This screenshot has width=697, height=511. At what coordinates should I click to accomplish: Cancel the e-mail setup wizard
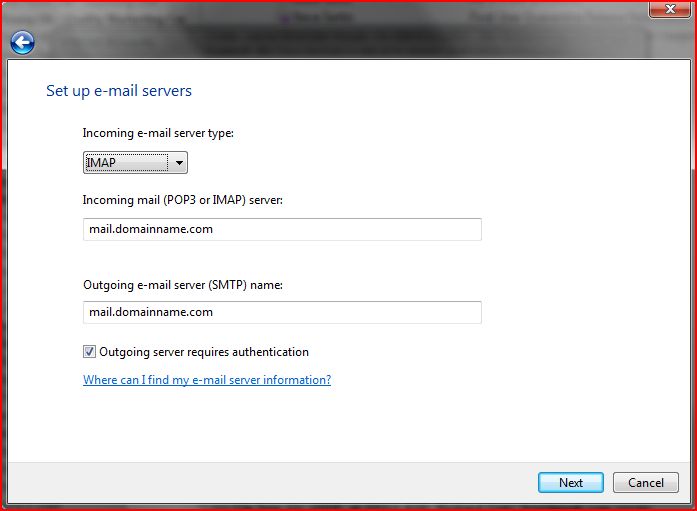point(646,483)
